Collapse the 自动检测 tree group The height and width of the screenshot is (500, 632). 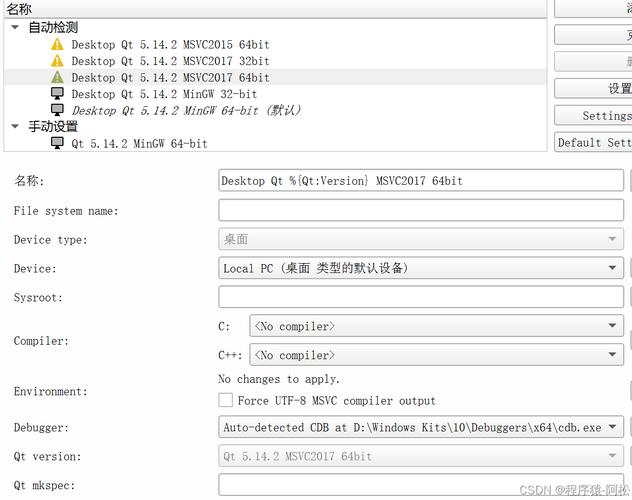15,27
